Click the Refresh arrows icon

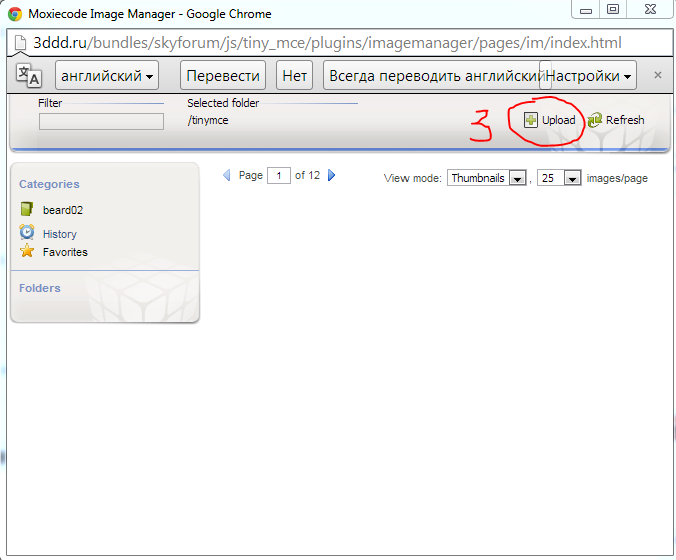595,120
